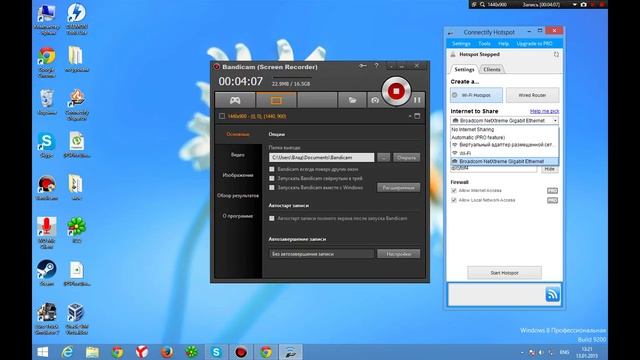Switch to Connectify Settings tab
The image size is (640, 360).
tap(464, 69)
